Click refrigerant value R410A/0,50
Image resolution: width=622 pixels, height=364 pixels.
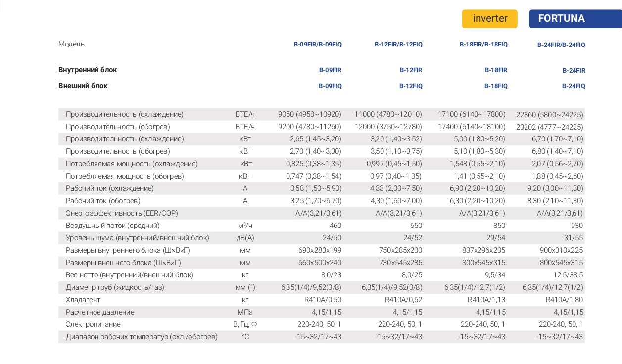(323, 300)
